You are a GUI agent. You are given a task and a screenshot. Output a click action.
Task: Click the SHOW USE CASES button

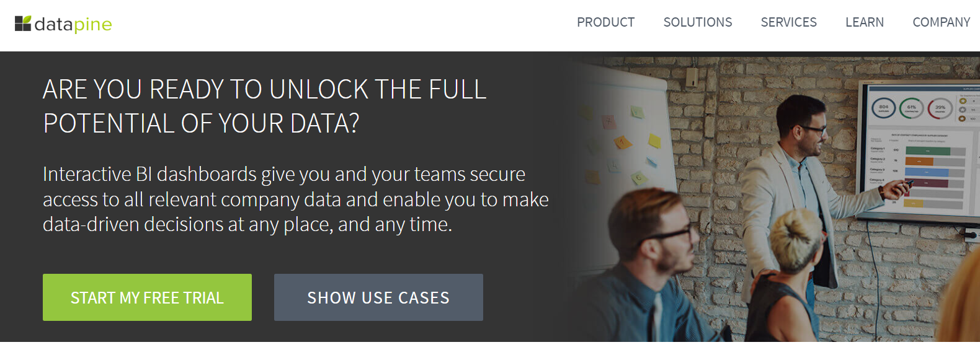378,297
